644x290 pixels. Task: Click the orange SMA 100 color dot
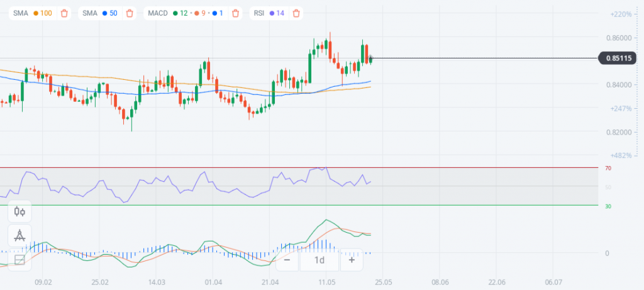click(x=35, y=13)
